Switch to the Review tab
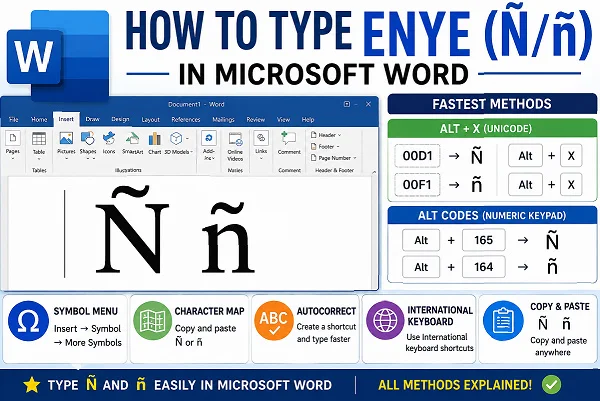This screenshot has width=600, height=401. pyautogui.click(x=256, y=119)
